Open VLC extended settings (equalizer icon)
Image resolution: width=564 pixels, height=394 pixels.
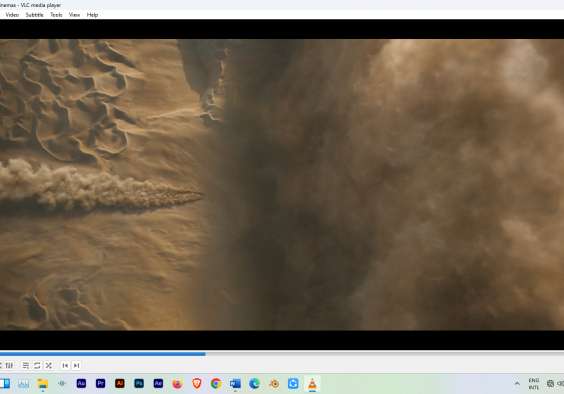(9, 366)
